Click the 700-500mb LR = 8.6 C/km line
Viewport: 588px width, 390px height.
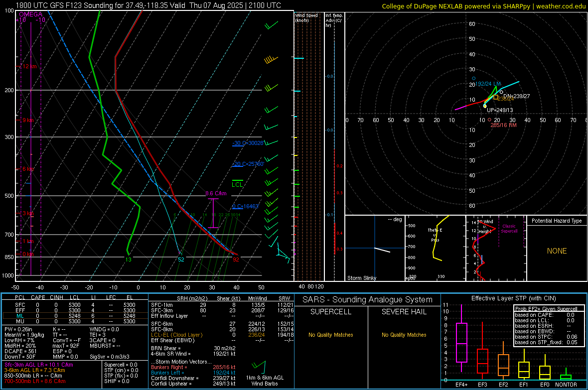pos(34,382)
